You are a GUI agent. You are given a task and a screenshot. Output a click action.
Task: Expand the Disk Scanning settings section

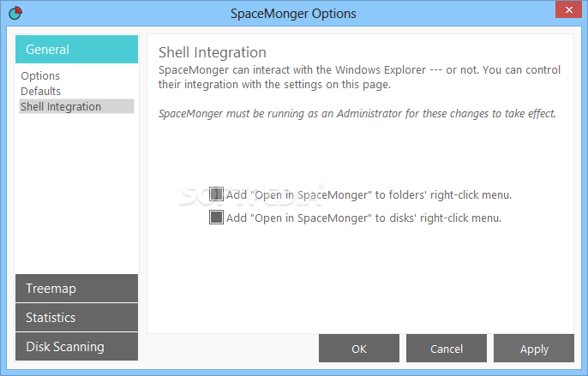[x=76, y=347]
